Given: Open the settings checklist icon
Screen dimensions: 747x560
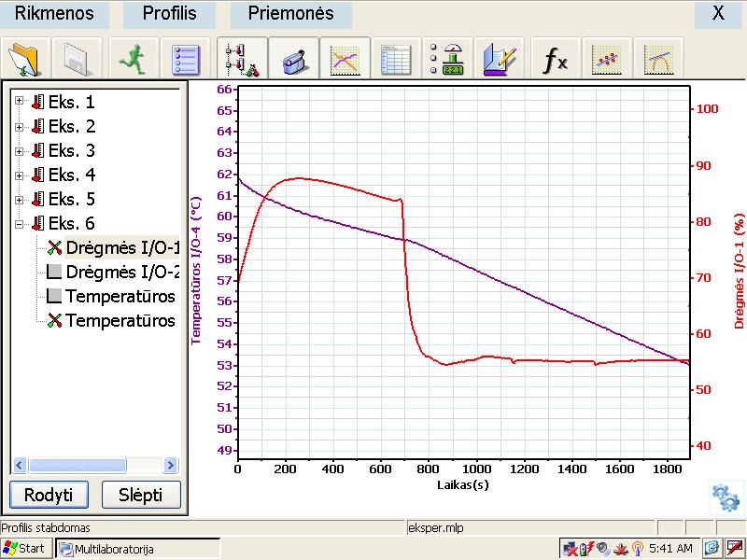Looking at the screenshot, I should pos(185,58).
